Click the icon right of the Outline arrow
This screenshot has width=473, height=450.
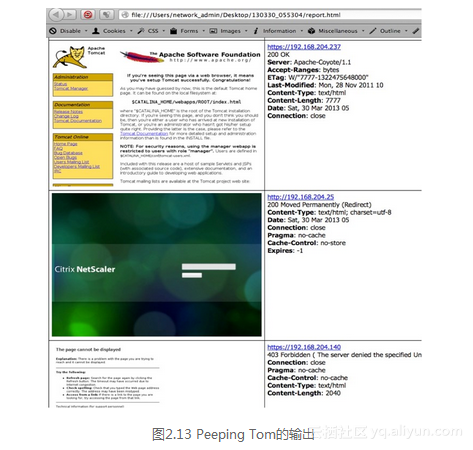[416, 31]
